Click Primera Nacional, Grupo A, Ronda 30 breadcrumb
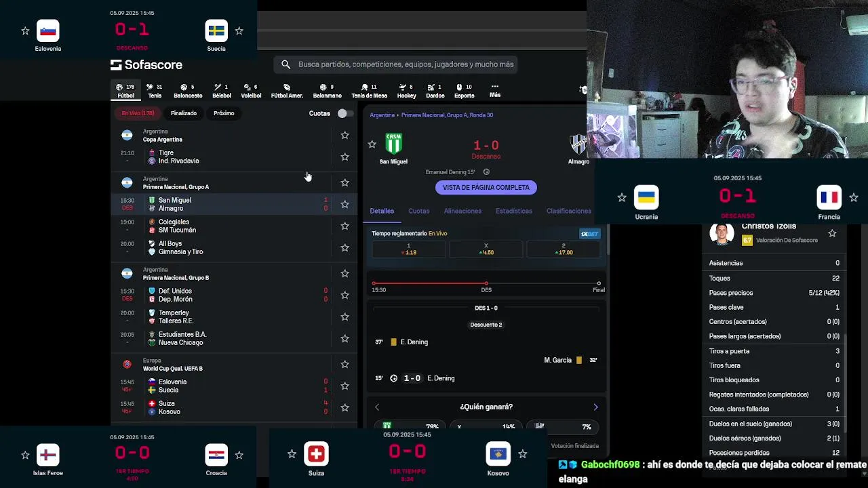 tap(447, 115)
